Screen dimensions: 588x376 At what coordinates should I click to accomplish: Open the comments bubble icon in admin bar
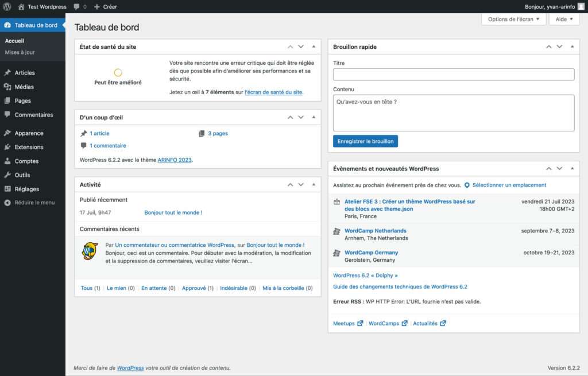click(x=77, y=7)
